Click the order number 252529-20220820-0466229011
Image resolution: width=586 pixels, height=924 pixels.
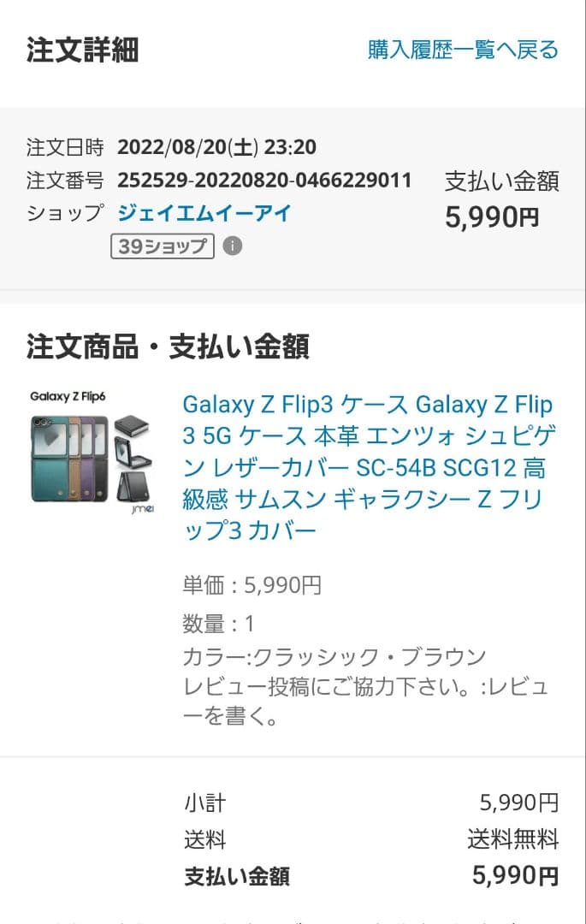(264, 181)
